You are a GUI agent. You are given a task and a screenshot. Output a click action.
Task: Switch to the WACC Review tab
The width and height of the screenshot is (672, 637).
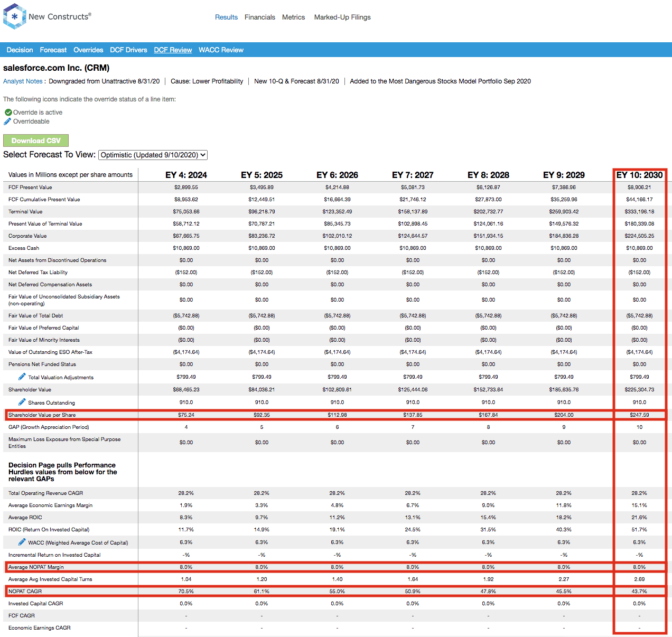coord(221,50)
